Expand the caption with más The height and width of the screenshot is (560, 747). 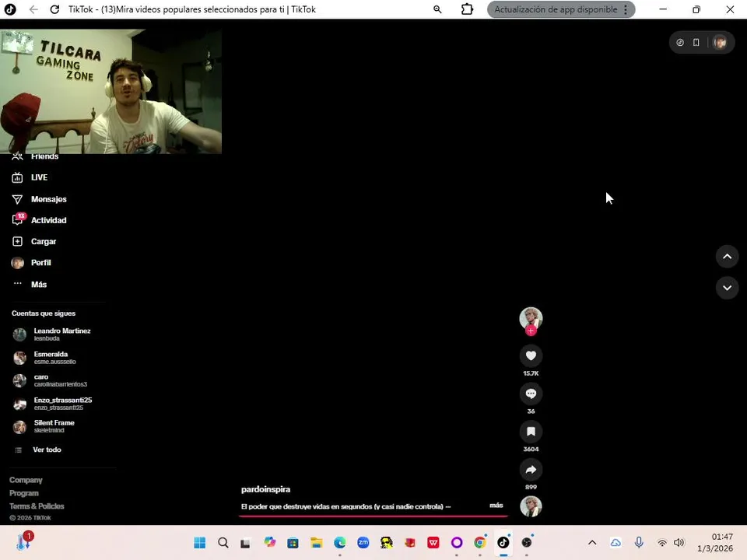pos(496,506)
